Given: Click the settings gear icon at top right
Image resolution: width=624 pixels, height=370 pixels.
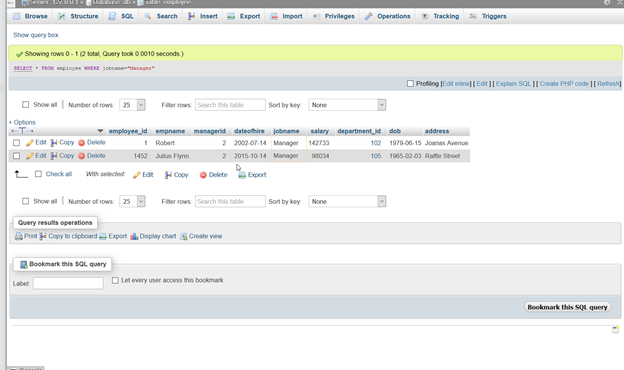Looking at the screenshot, I should pos(607,2).
